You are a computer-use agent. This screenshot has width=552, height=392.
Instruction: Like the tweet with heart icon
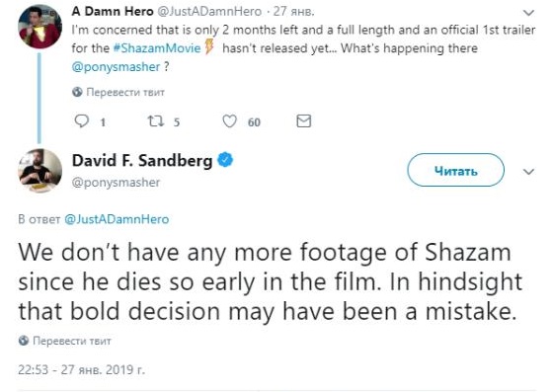[x=229, y=121]
